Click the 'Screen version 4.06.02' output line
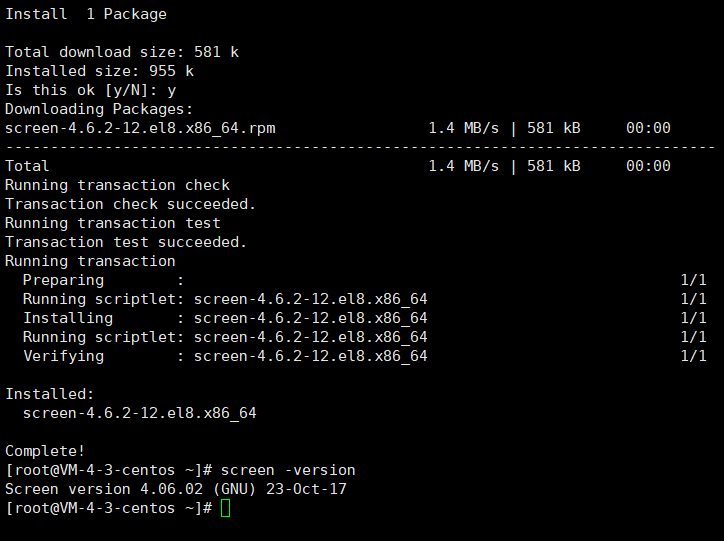This screenshot has width=724, height=541. [x=176, y=489]
